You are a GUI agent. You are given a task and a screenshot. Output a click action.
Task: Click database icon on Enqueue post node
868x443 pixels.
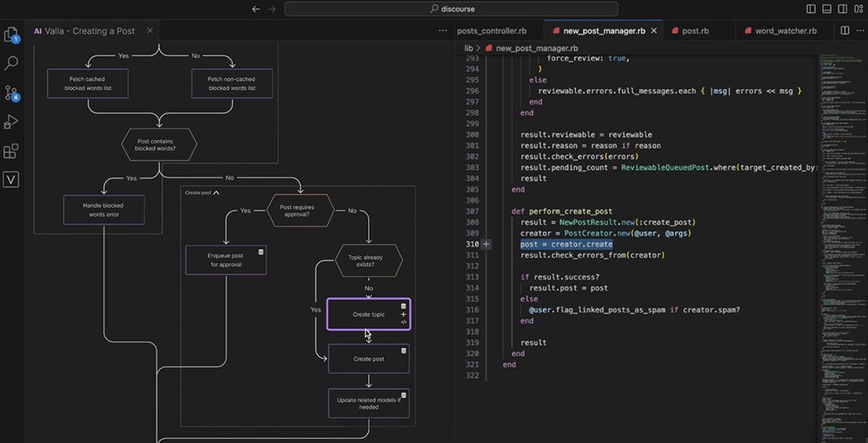point(261,252)
